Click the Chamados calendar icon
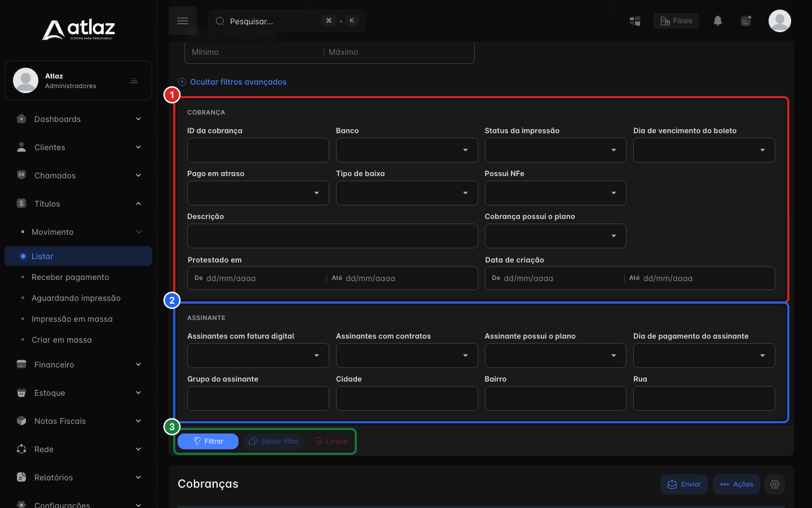 (x=21, y=175)
